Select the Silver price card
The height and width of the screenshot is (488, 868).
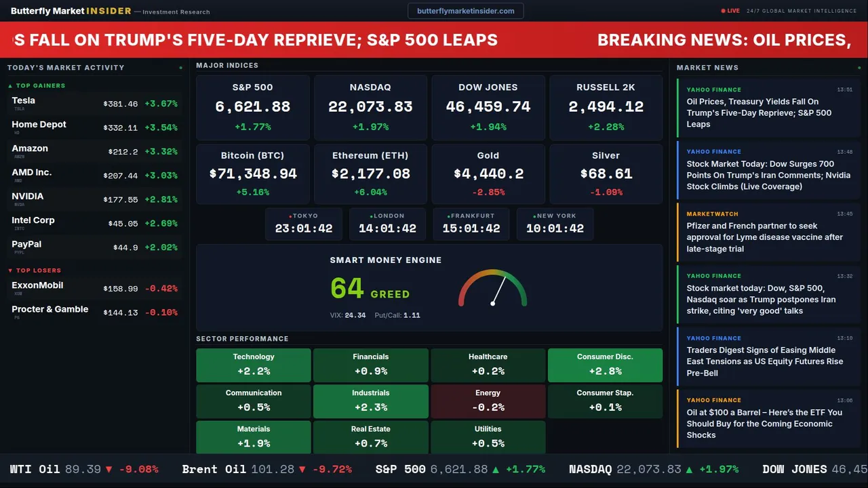tap(606, 174)
